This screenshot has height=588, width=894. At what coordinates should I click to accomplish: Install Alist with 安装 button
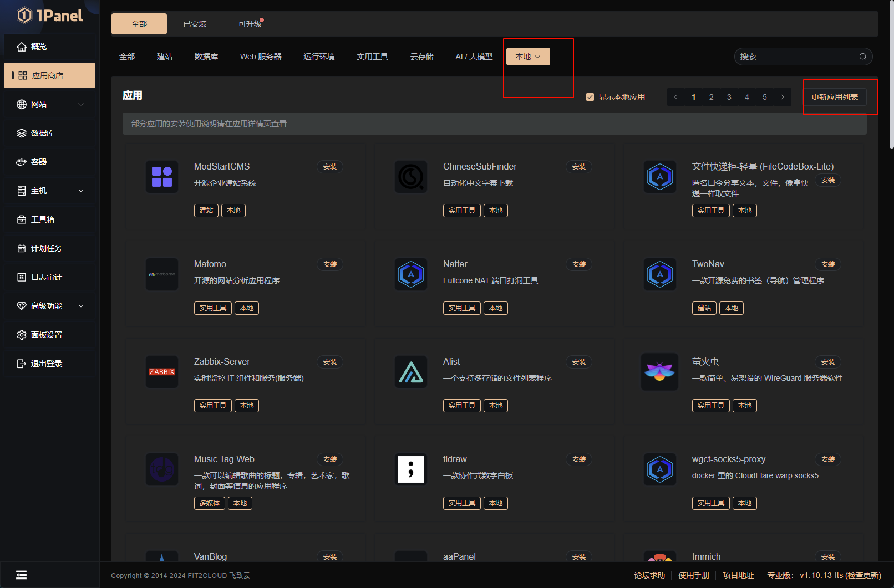click(579, 362)
